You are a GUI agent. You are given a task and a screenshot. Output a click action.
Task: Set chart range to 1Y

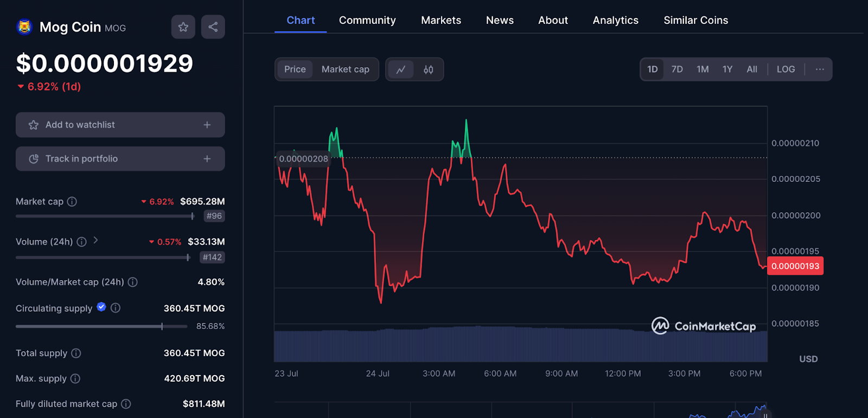coord(727,69)
